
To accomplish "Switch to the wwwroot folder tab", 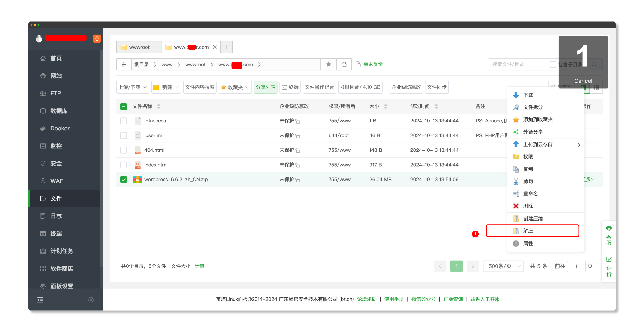I will [x=138, y=47].
